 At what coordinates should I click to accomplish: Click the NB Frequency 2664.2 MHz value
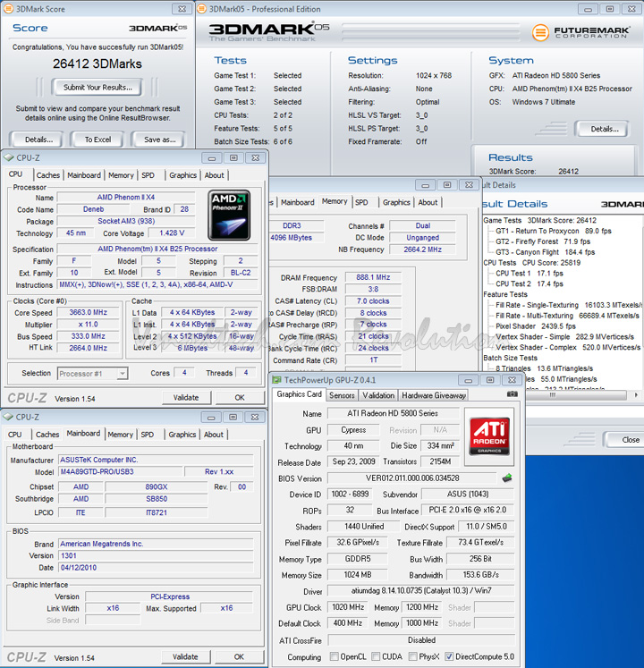422,249
